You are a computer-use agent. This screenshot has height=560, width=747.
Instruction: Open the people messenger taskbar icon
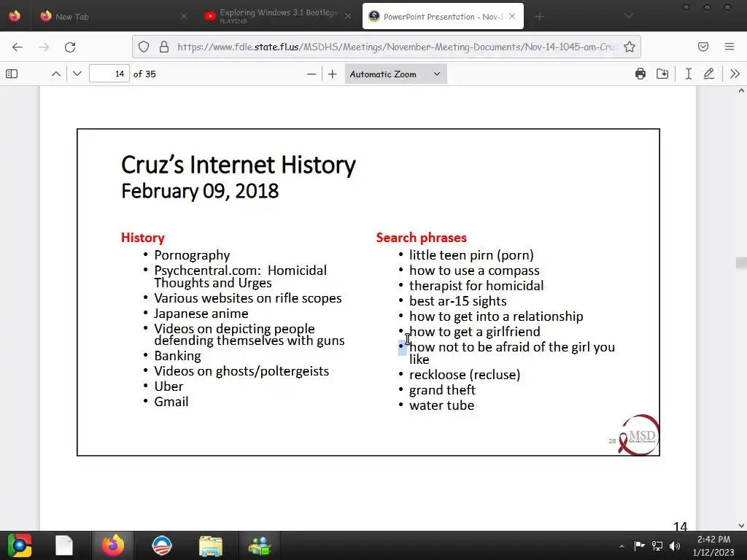[259, 545]
